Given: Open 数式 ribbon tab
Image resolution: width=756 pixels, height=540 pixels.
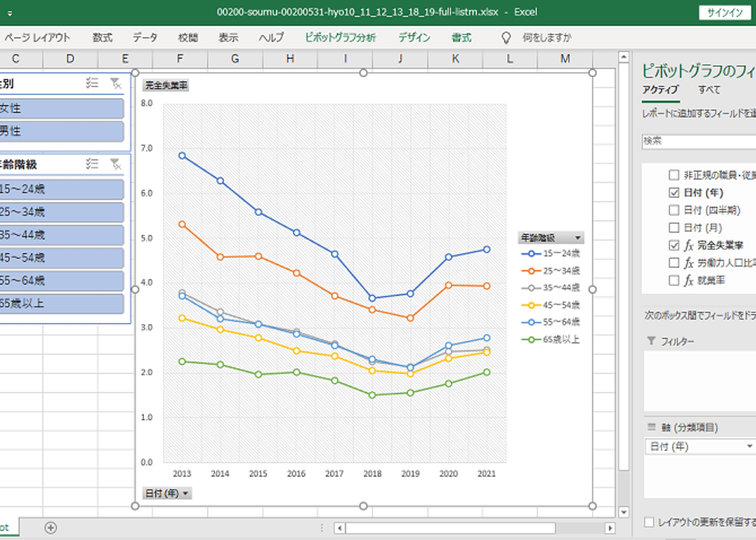Looking at the screenshot, I should pos(103,38).
